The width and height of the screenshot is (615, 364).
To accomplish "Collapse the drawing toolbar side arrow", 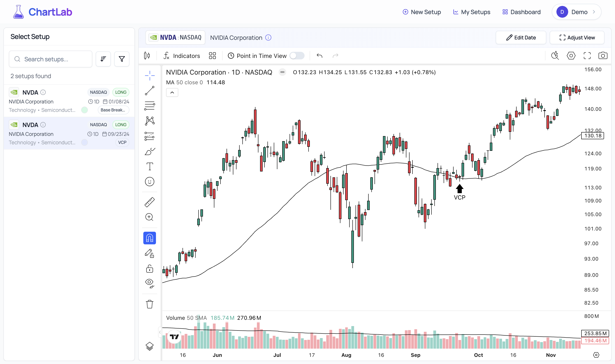I will (160, 332).
